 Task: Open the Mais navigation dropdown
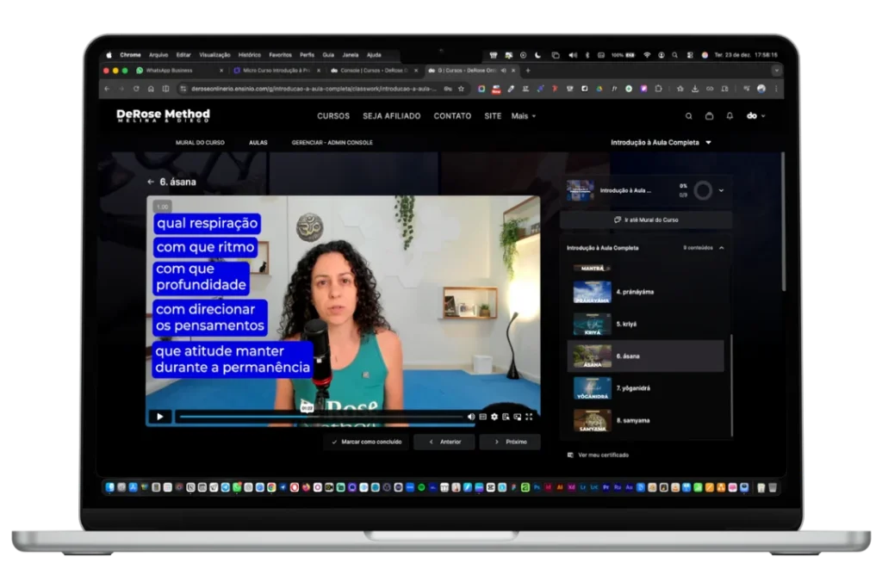(x=523, y=116)
